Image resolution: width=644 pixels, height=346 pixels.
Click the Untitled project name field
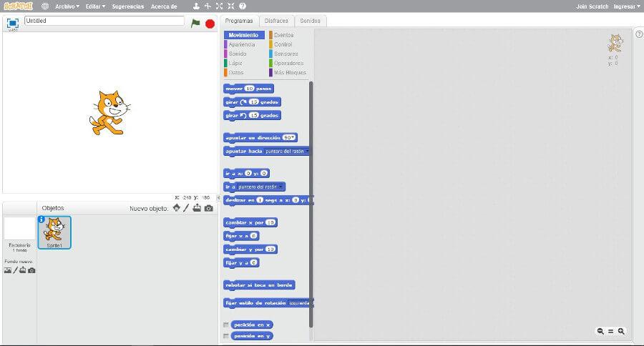[104, 21]
